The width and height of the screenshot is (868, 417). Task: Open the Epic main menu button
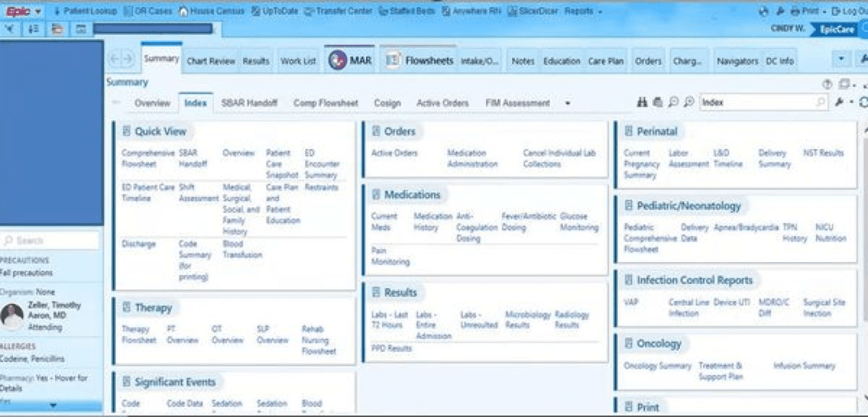pos(22,12)
